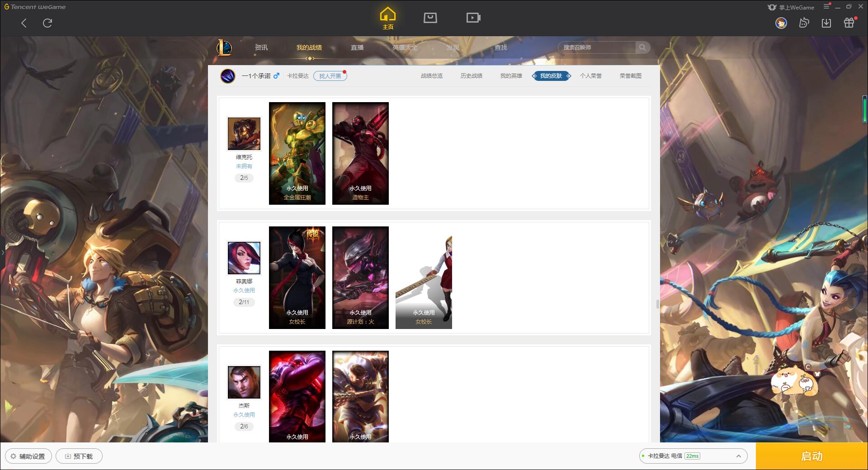Open the friends chat bubble icon
868x470 pixels.
tap(804, 23)
